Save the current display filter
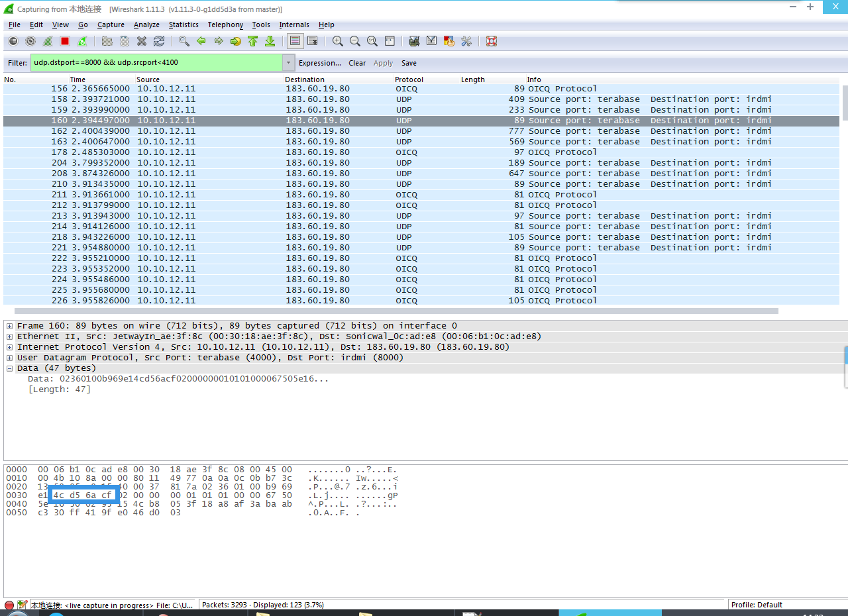This screenshot has height=616, width=848. click(409, 63)
